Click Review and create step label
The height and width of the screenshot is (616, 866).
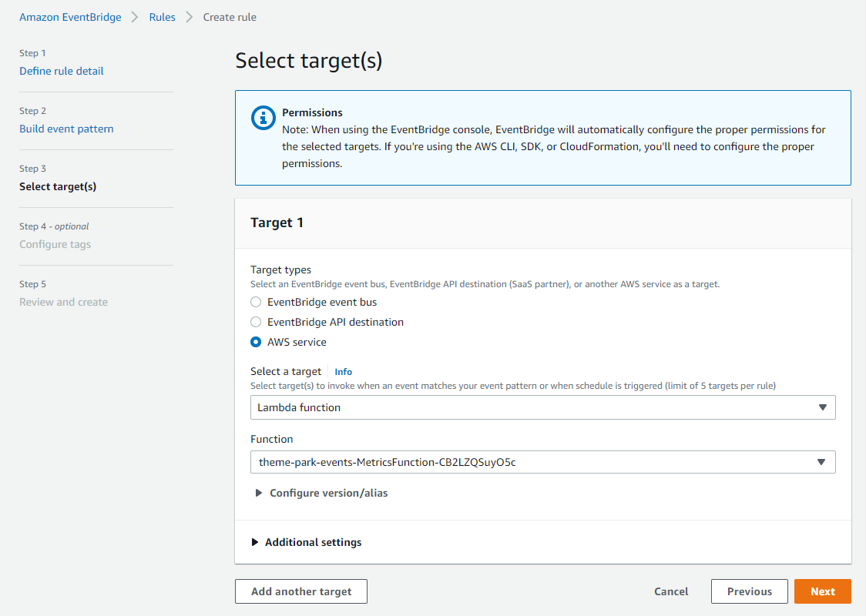63,302
